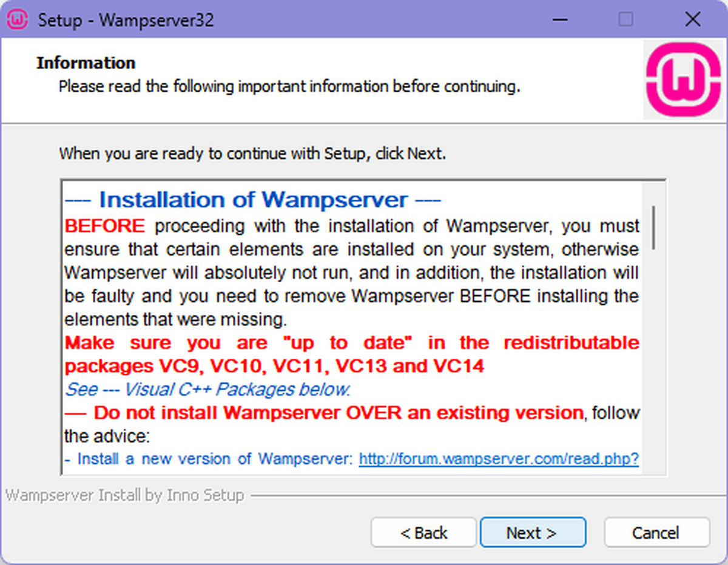This screenshot has width=728, height=565.
Task: Click the bold 'Information' page heading
Action: 86,63
